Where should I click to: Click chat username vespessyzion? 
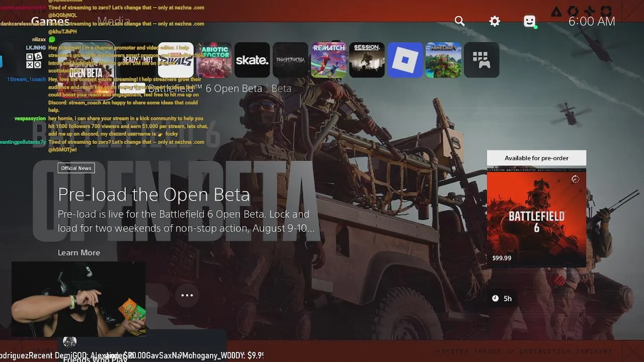(x=30, y=119)
